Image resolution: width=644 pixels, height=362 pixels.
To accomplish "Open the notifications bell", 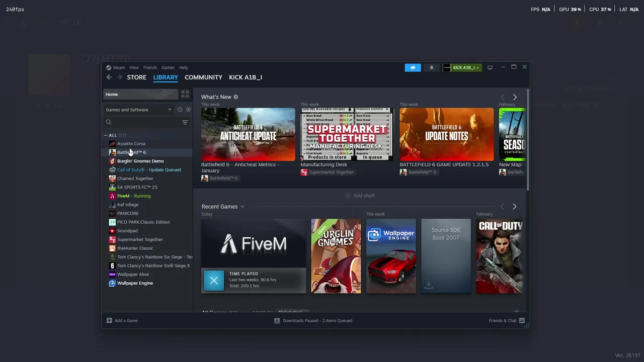I will click(431, 67).
